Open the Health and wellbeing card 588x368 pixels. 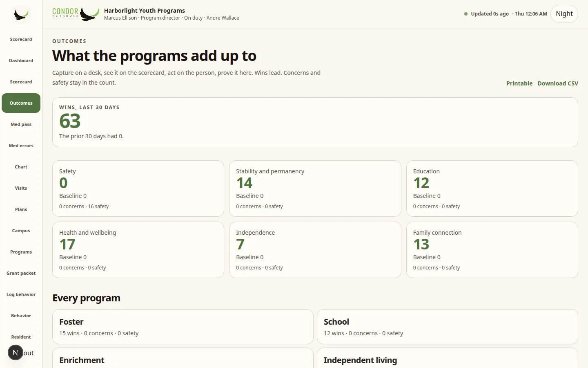point(138,250)
